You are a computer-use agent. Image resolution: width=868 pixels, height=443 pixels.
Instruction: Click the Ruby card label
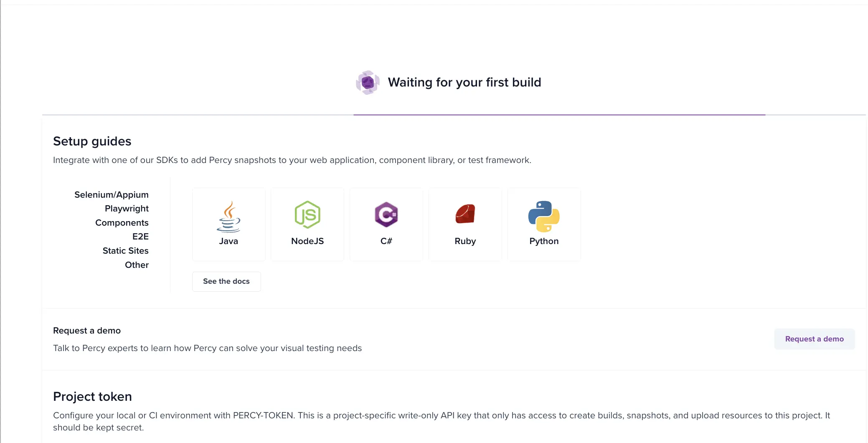point(465,241)
